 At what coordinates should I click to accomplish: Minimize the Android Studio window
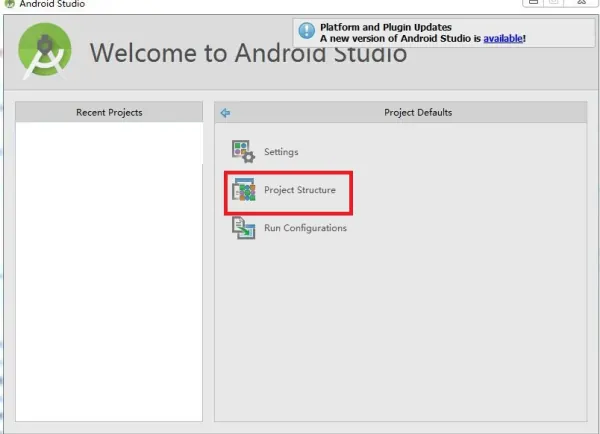(533, 2)
